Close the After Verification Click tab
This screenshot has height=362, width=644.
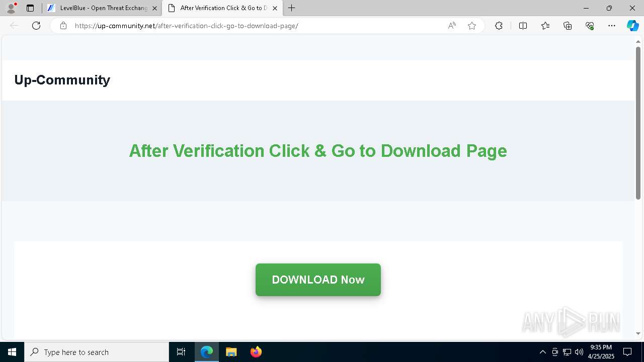[275, 8]
